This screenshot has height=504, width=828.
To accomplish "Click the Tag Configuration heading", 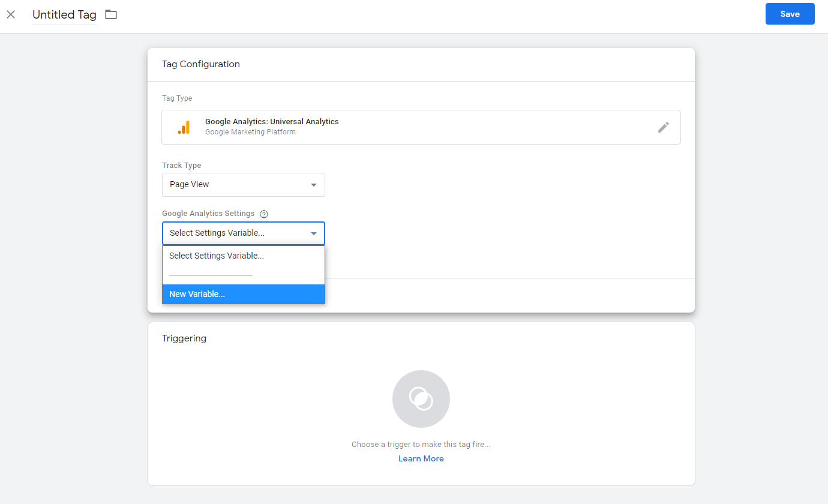I will point(201,64).
